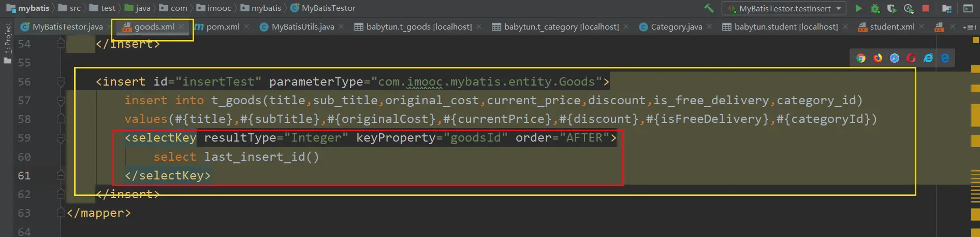This screenshot has width=980, height=237.
Task: Click select last_insert_id() statement
Action: click(x=236, y=157)
